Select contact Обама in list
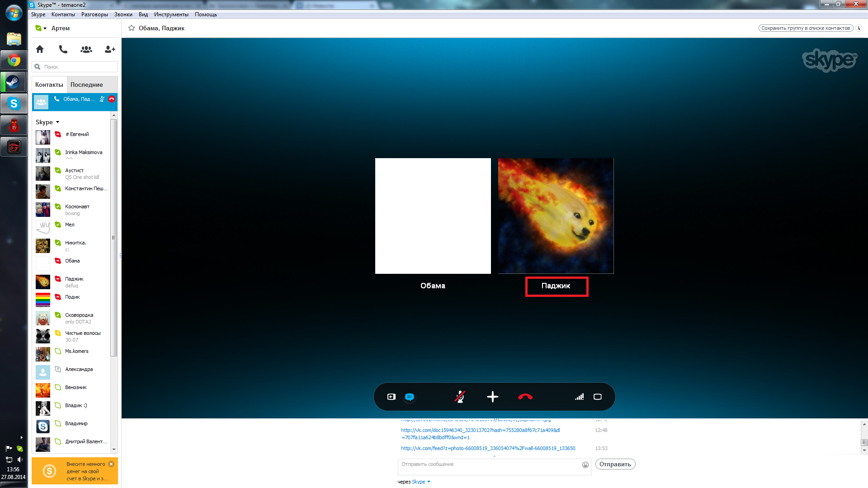This screenshot has height=488, width=868. tap(71, 264)
